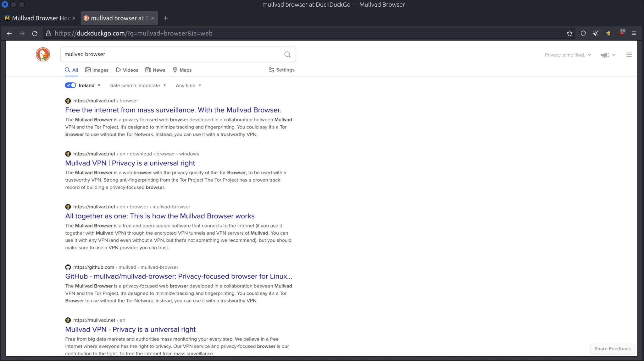This screenshot has width=644, height=361.
Task: Bookmark this page with star icon
Action: click(569, 33)
